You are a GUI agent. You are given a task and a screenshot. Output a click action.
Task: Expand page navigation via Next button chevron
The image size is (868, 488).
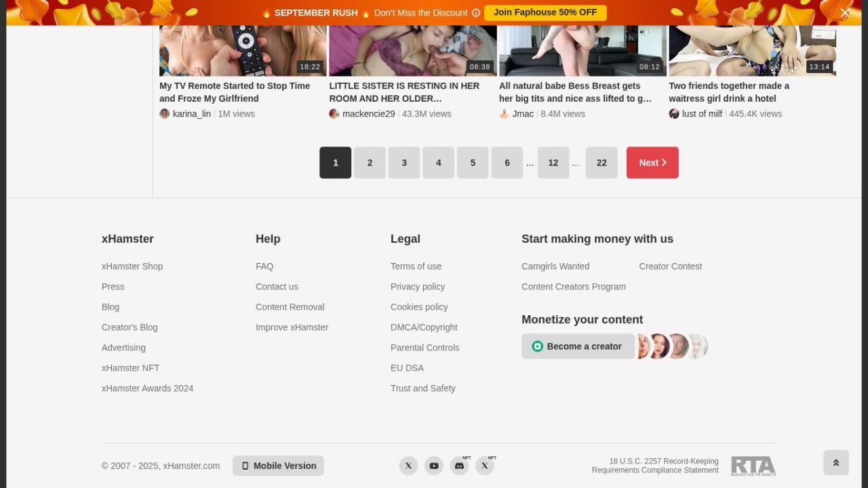click(663, 162)
